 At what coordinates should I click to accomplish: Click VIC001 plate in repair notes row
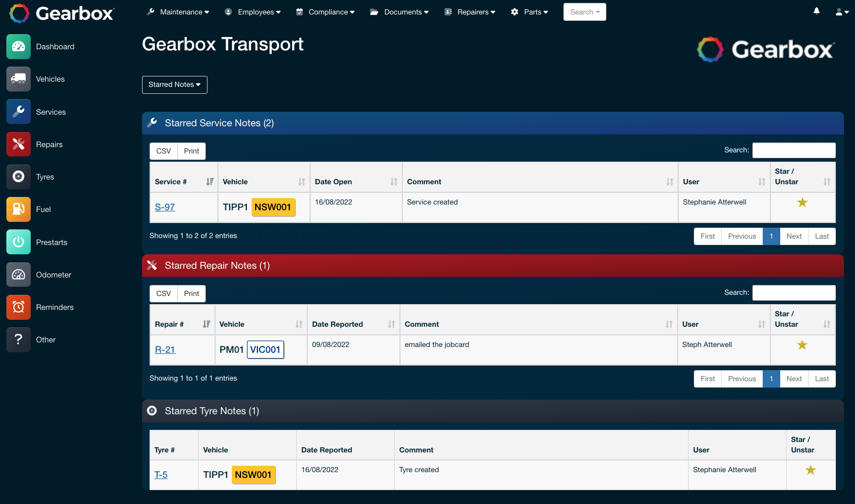tap(265, 350)
